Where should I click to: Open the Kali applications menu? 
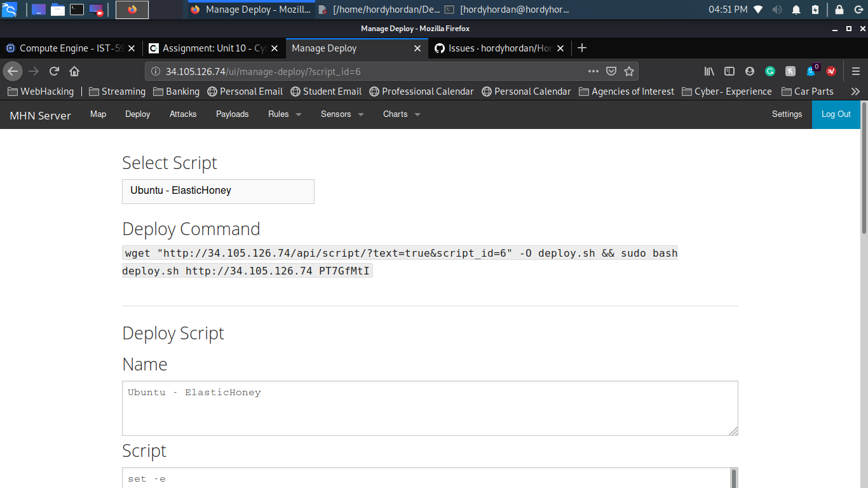point(10,10)
